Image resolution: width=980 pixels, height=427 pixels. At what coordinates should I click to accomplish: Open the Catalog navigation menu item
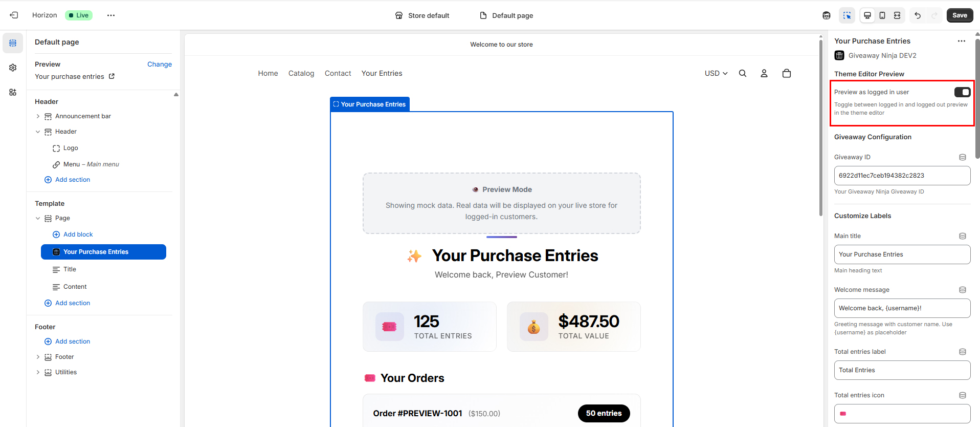[301, 73]
